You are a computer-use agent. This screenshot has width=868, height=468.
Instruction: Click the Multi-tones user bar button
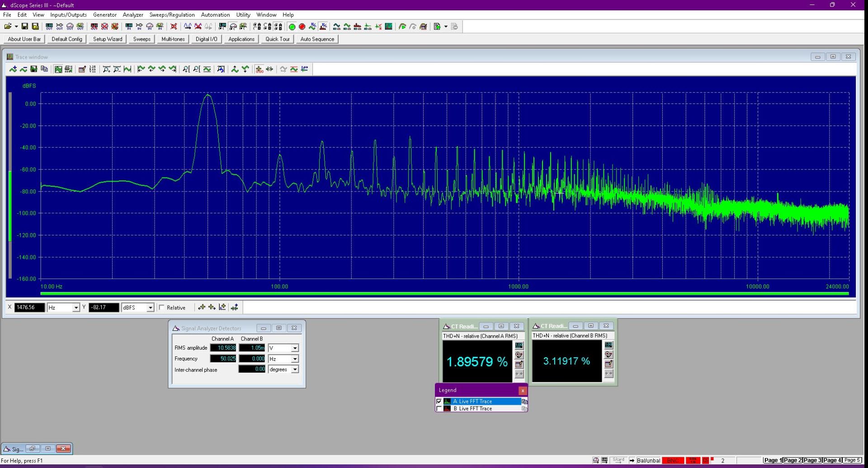173,39
